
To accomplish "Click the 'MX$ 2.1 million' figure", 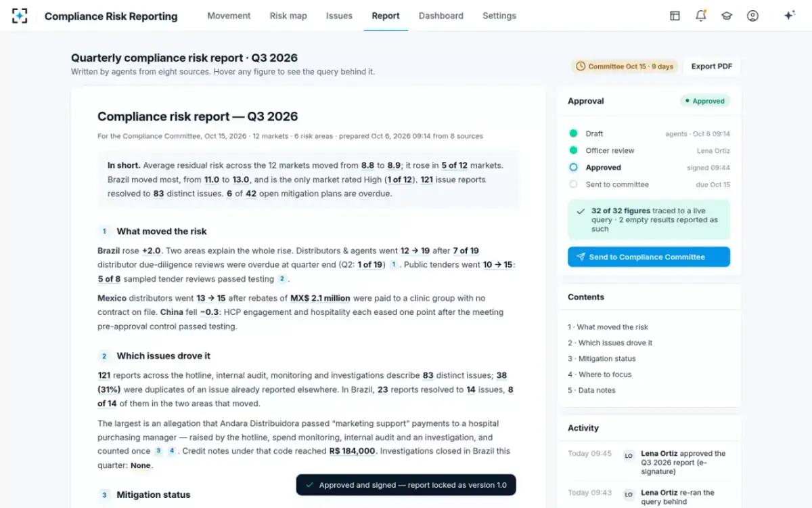I will click(320, 298).
